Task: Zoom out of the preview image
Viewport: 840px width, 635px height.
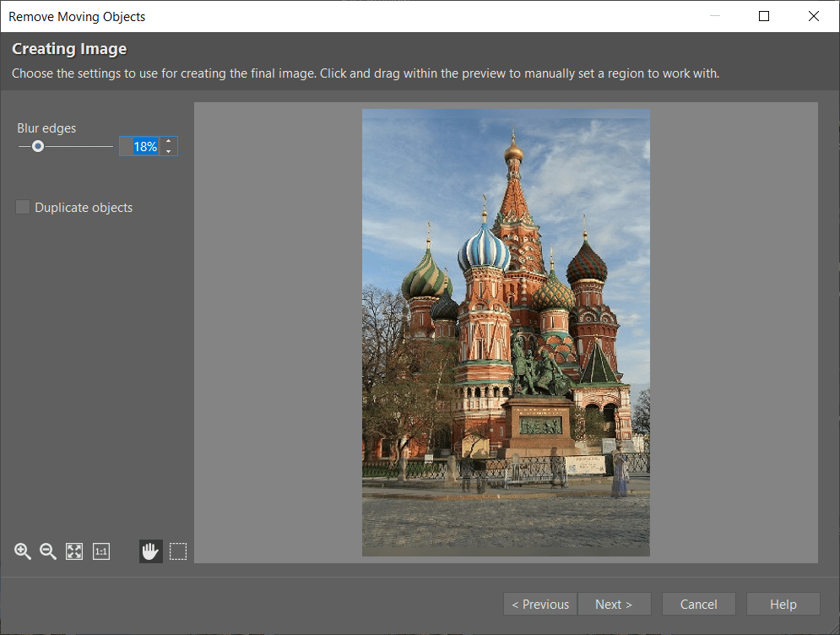Action: coord(48,551)
